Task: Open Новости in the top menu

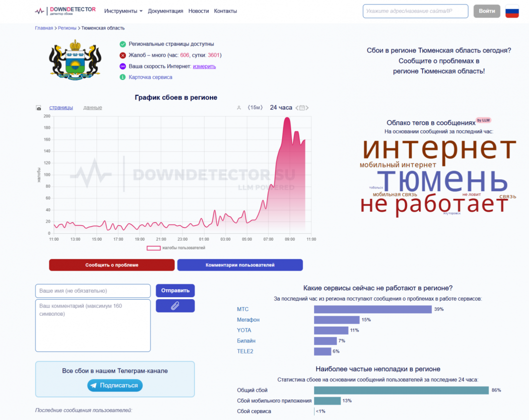Action: pos(198,11)
